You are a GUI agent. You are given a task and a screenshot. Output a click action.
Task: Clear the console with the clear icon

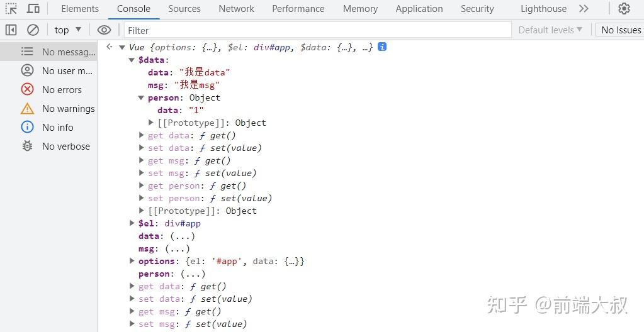(x=33, y=30)
